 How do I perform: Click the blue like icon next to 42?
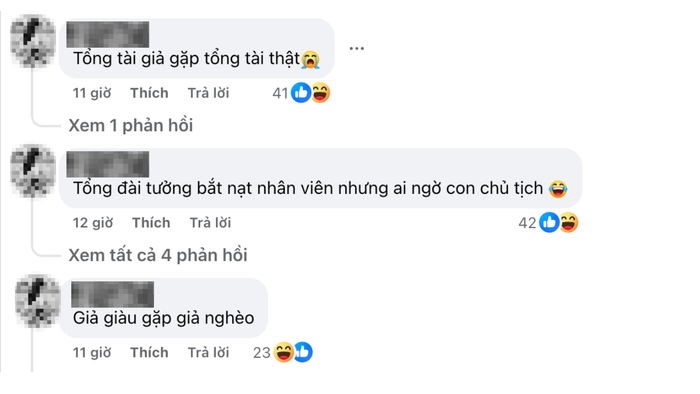(x=549, y=222)
